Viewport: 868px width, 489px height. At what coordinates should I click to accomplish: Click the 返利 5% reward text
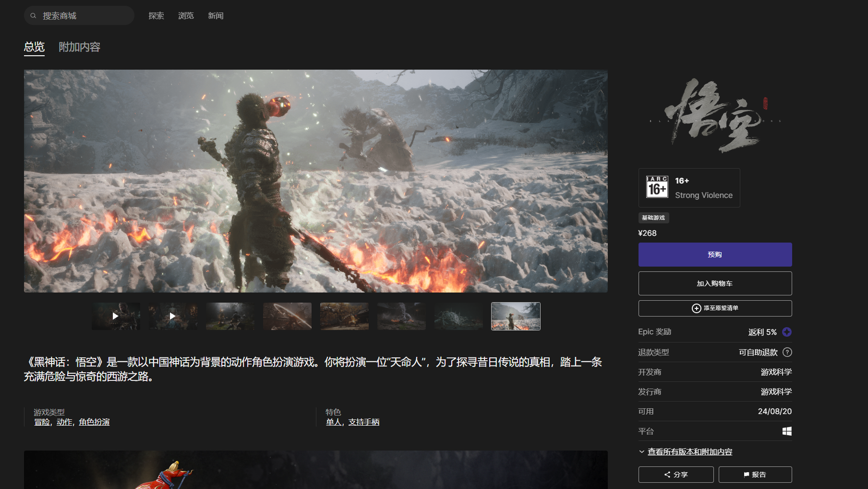(x=762, y=332)
